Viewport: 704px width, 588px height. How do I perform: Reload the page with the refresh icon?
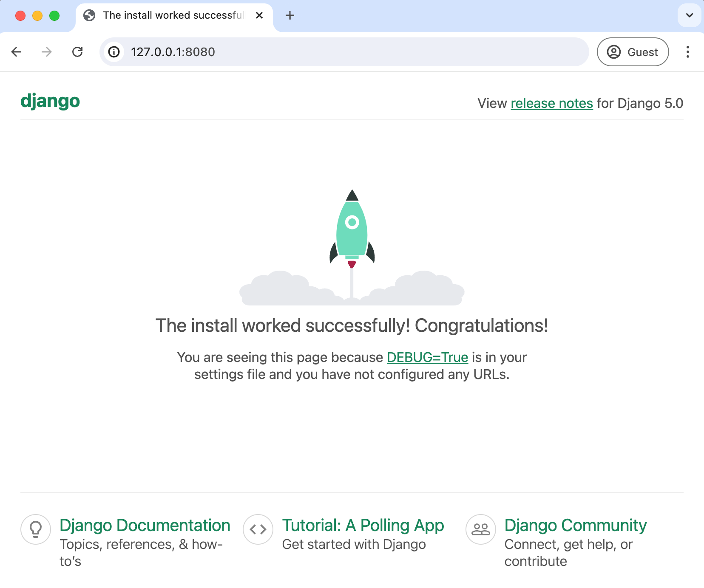(x=77, y=52)
